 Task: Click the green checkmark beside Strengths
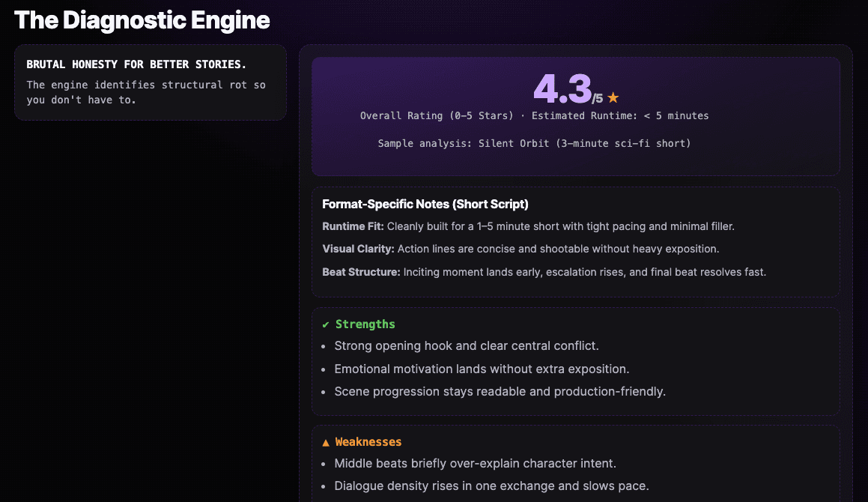[x=326, y=324]
